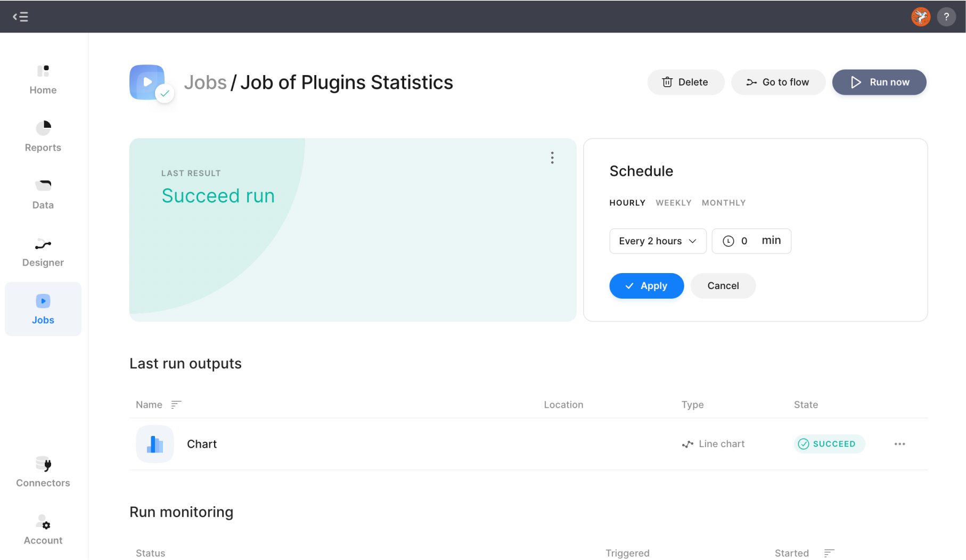Screen dimensions: 966x560
Task: Run the job now
Action: 879,82
